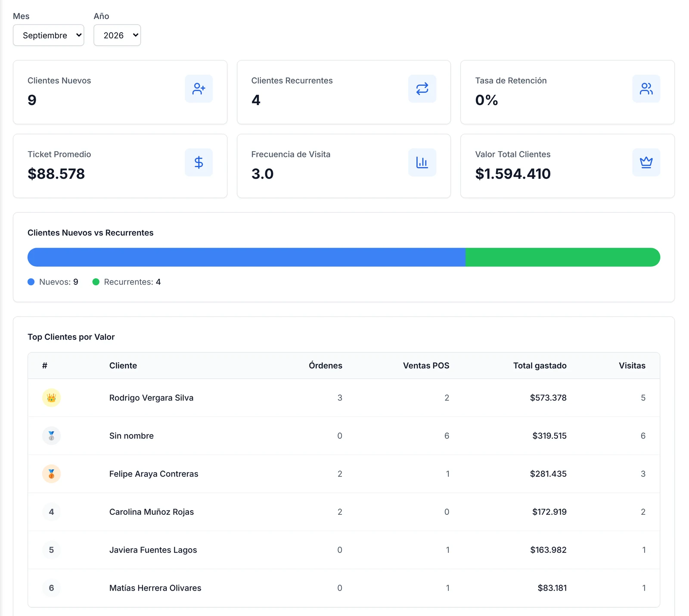689x616 pixels.
Task: Click the $163.982 total gastado value
Action: [548, 550]
